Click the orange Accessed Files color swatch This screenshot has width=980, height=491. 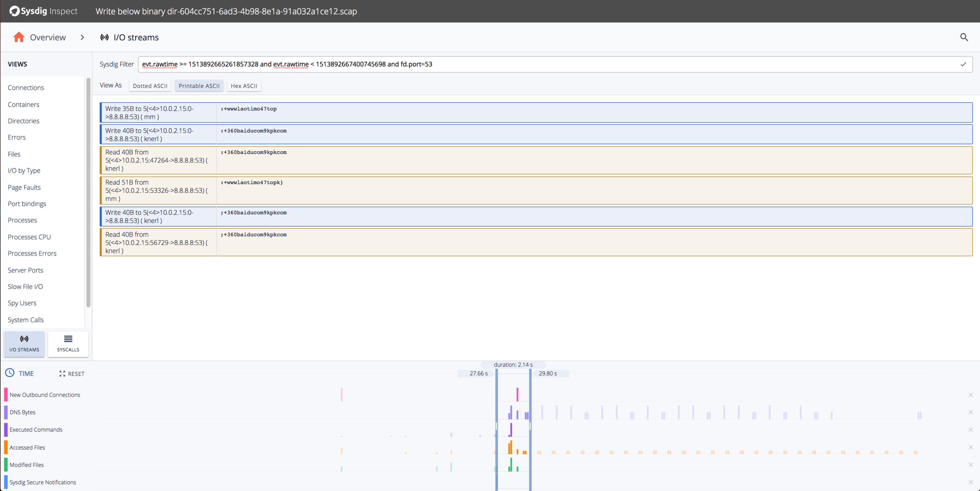coord(6,447)
